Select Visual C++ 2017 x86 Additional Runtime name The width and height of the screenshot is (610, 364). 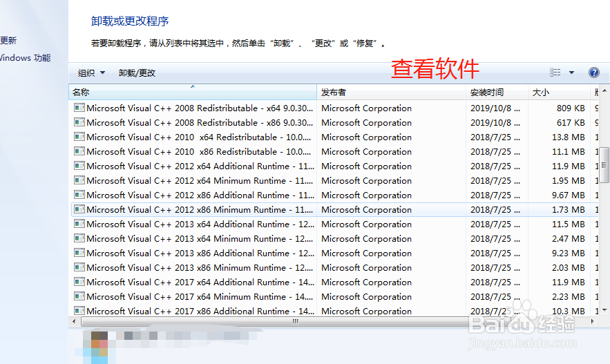click(200, 311)
